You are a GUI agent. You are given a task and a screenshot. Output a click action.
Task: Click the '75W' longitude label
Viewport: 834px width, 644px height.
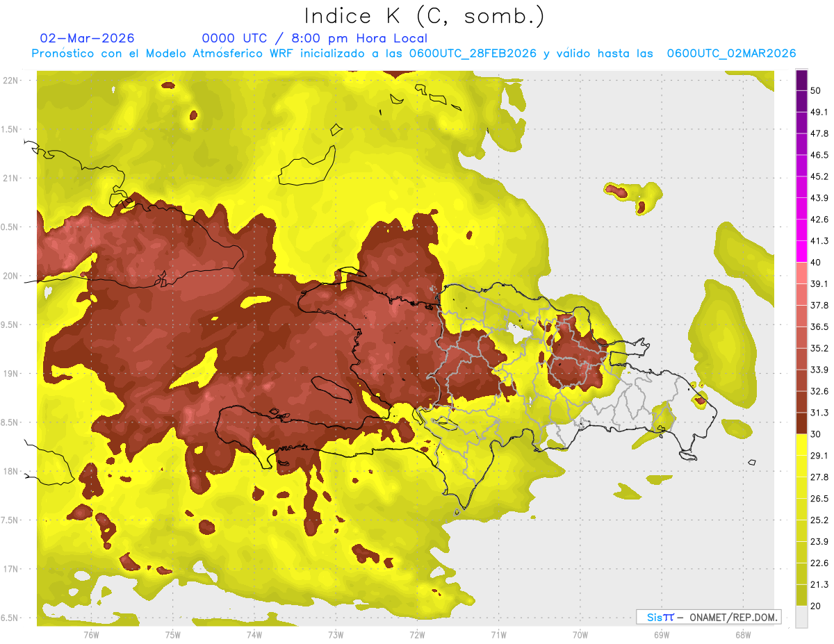tap(172, 634)
